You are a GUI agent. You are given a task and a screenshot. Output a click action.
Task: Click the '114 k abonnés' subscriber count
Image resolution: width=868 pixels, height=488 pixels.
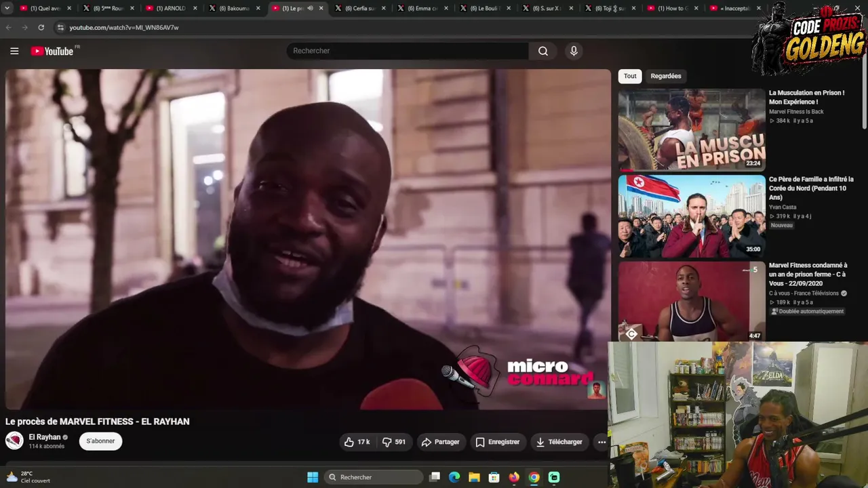(47, 447)
